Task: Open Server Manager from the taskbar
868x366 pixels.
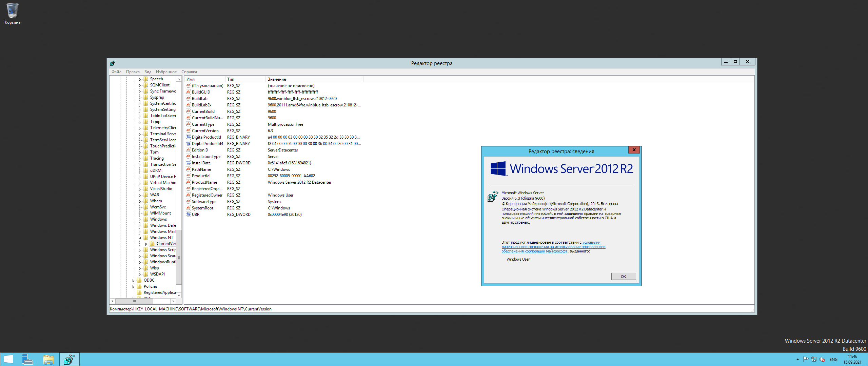Action: pos(27,359)
